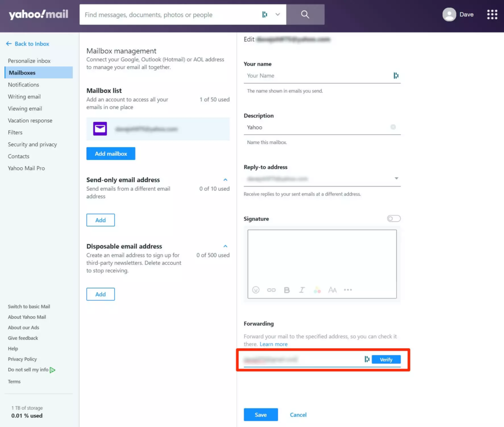Open the Yahoo apps grid icon

tap(492, 15)
